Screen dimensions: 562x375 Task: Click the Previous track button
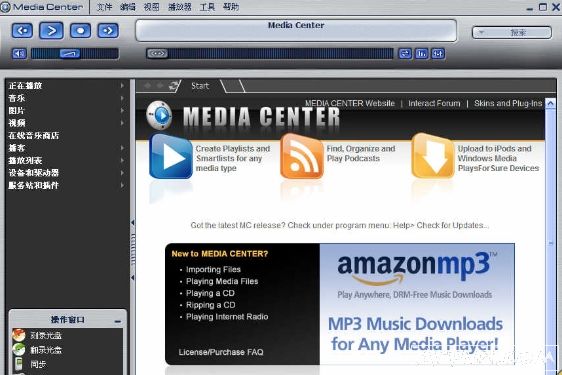[22, 30]
